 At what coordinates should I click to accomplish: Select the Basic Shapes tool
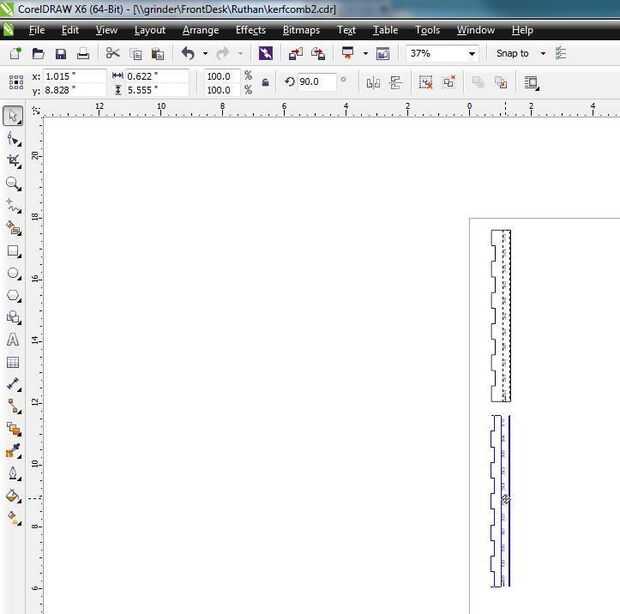pos(13,317)
